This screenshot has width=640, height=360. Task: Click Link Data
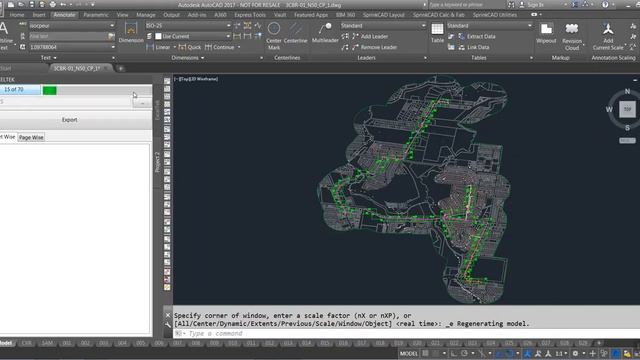coord(473,47)
